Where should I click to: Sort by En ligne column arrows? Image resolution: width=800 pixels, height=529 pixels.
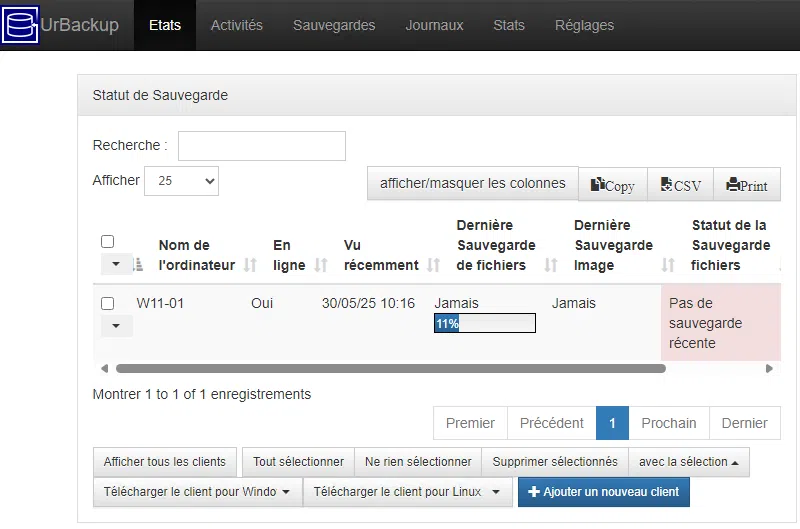[320, 265]
